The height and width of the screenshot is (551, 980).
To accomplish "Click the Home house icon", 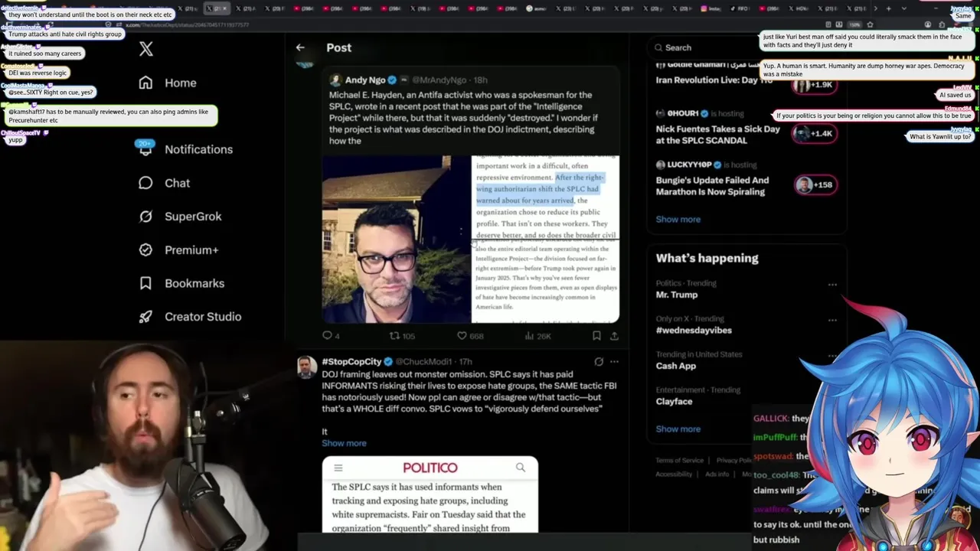I will (145, 83).
